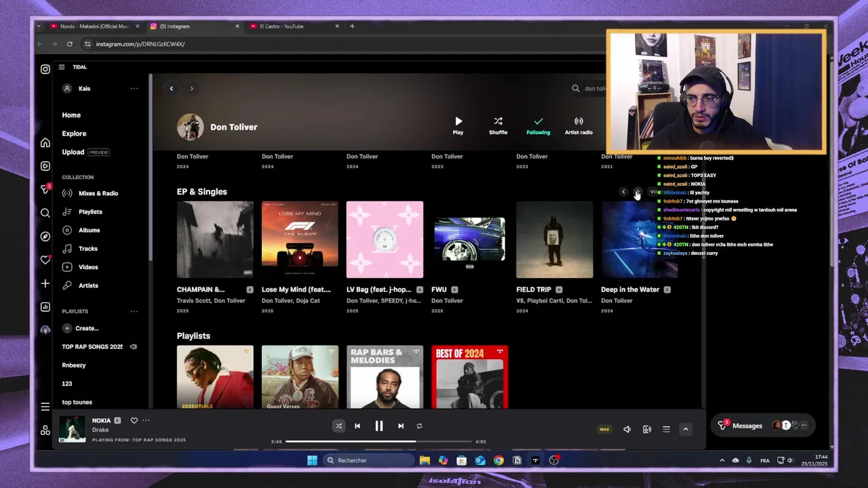Screen dimensions: 868x488
Task: Go to Instagram home icon
Action: tap(45, 143)
